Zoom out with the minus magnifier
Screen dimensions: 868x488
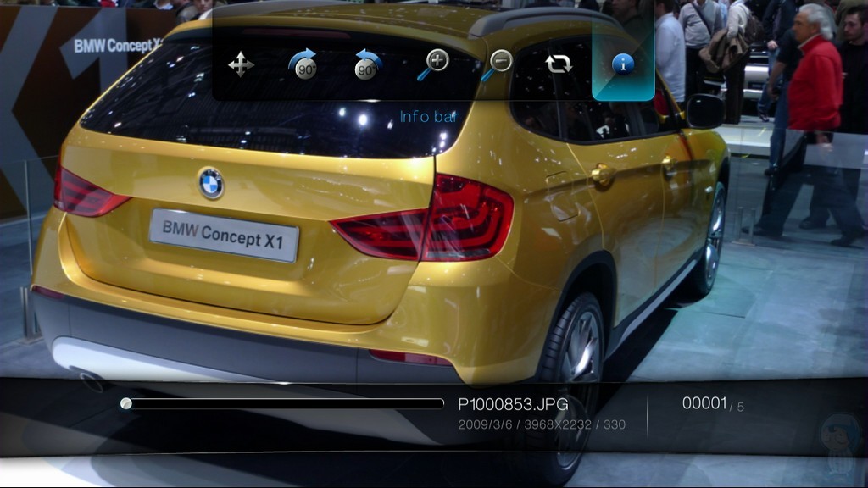point(497,64)
